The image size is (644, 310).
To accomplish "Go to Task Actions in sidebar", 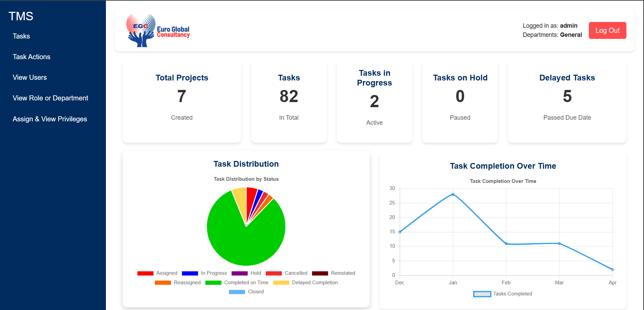I will pos(31,57).
